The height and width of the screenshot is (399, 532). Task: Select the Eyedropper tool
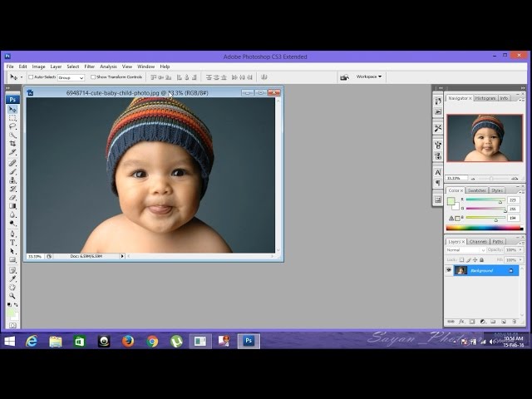pyautogui.click(x=12, y=279)
